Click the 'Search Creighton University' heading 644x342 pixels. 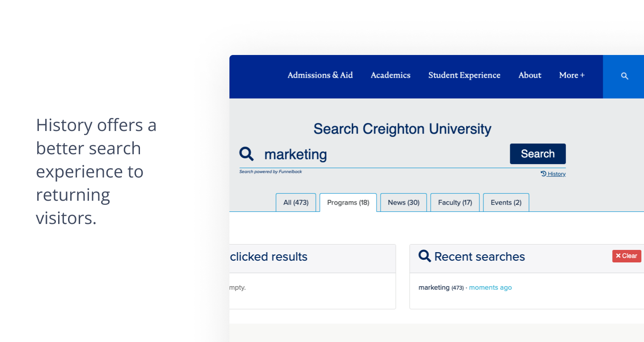pos(402,129)
